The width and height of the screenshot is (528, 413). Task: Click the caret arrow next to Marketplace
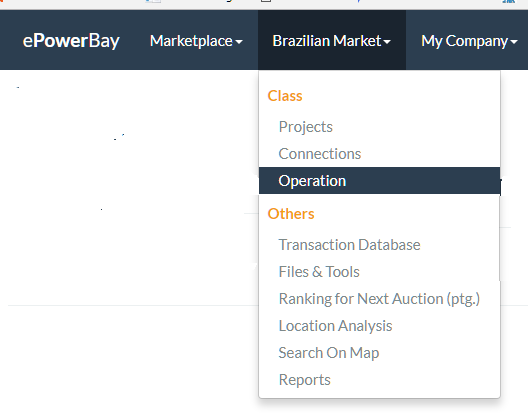[x=239, y=42]
